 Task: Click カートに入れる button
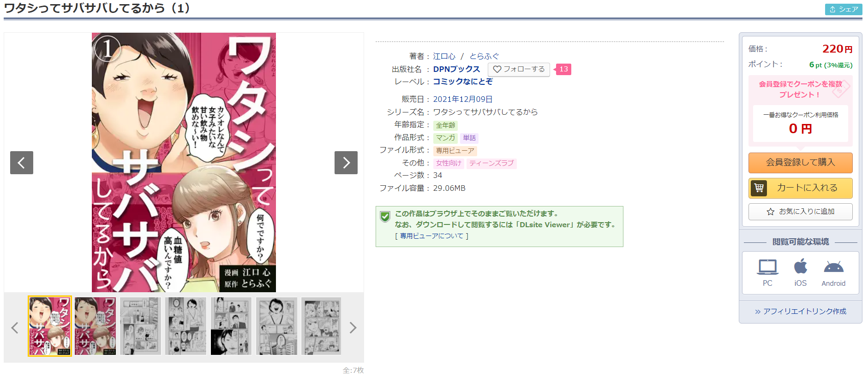click(801, 188)
